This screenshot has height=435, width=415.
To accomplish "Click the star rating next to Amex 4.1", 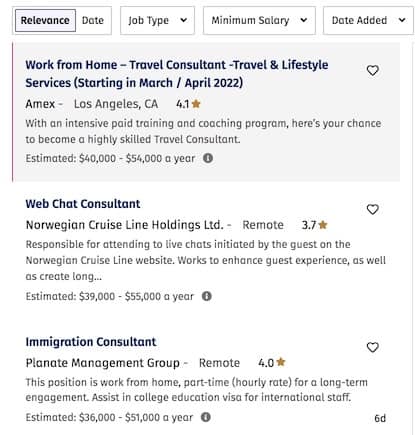I will [196, 104].
